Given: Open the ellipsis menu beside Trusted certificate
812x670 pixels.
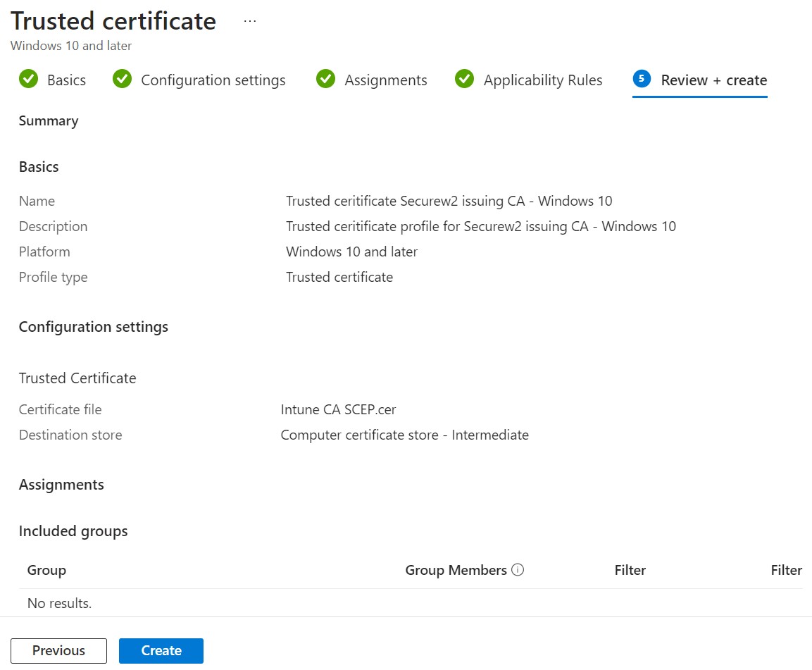Looking at the screenshot, I should click(250, 21).
